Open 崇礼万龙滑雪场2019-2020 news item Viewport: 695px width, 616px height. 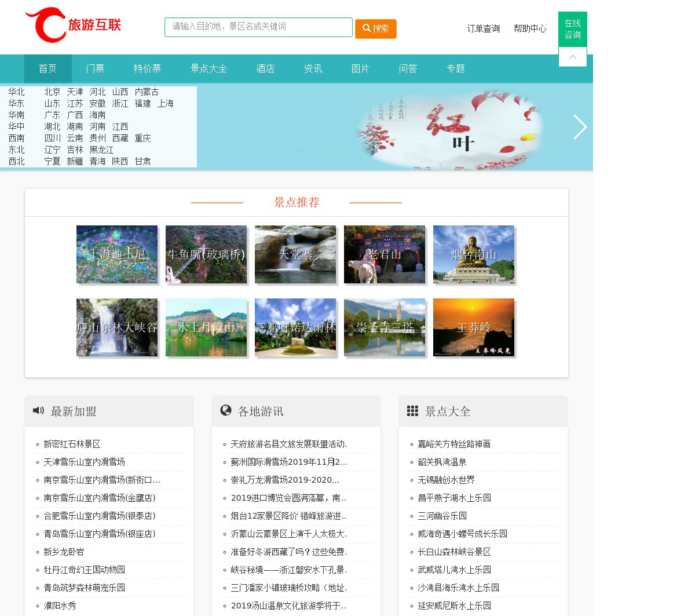(285, 480)
